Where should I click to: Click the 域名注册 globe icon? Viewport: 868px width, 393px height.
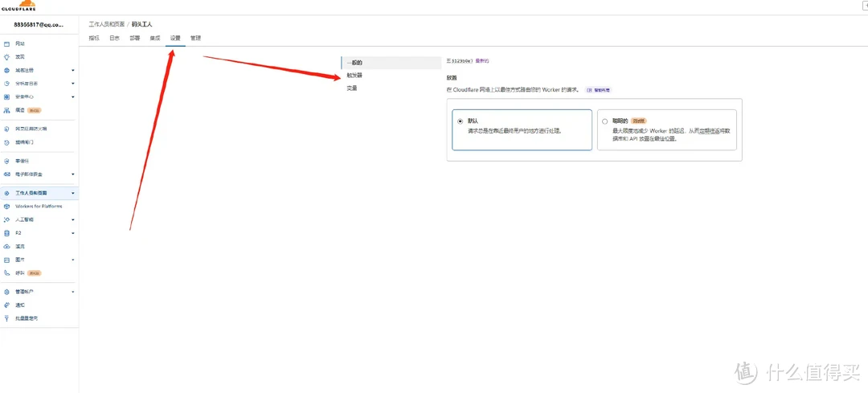click(x=7, y=71)
